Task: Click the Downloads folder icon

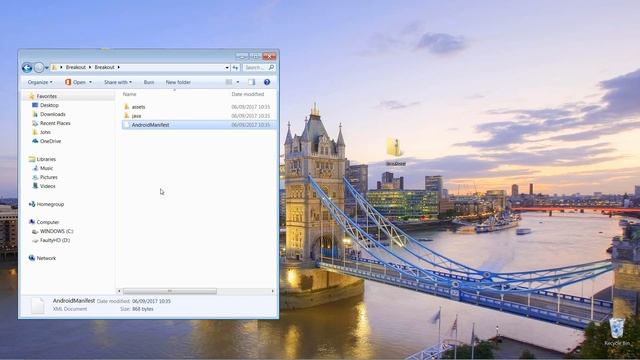Action: coord(35,114)
